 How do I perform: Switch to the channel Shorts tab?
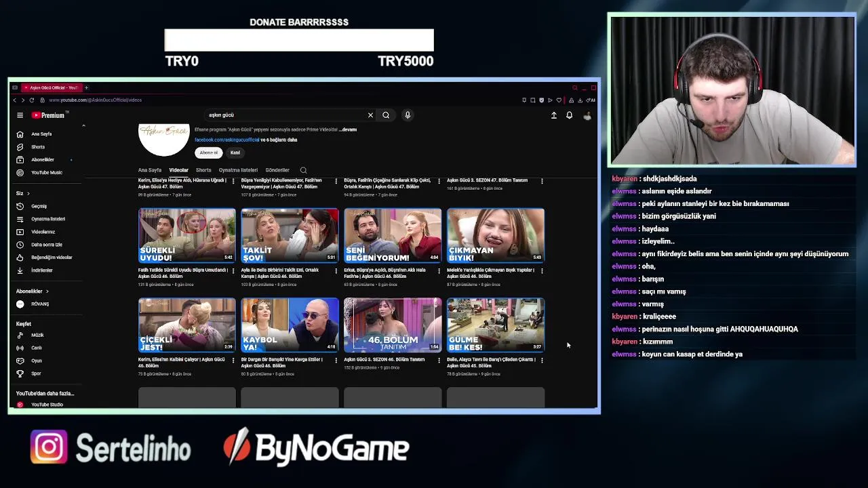pyautogui.click(x=203, y=170)
